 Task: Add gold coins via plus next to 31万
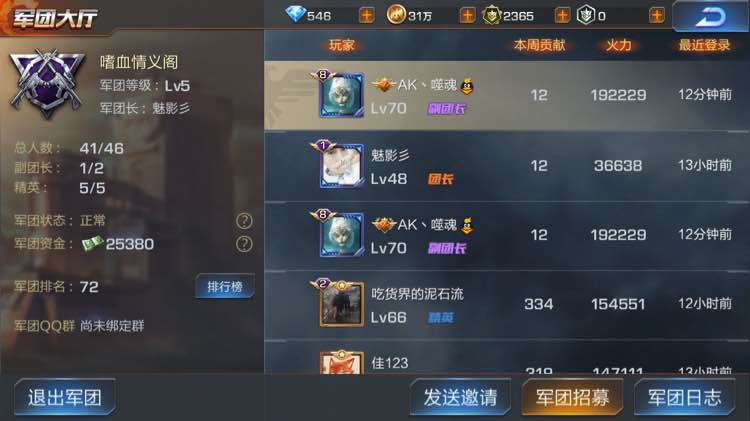[x=467, y=16]
